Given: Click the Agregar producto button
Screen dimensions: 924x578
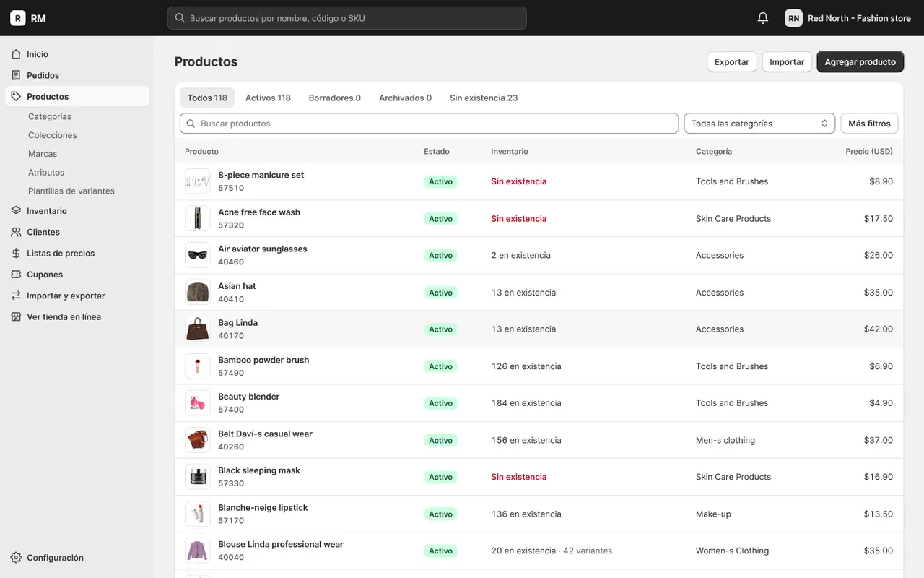Looking at the screenshot, I should 860,61.
